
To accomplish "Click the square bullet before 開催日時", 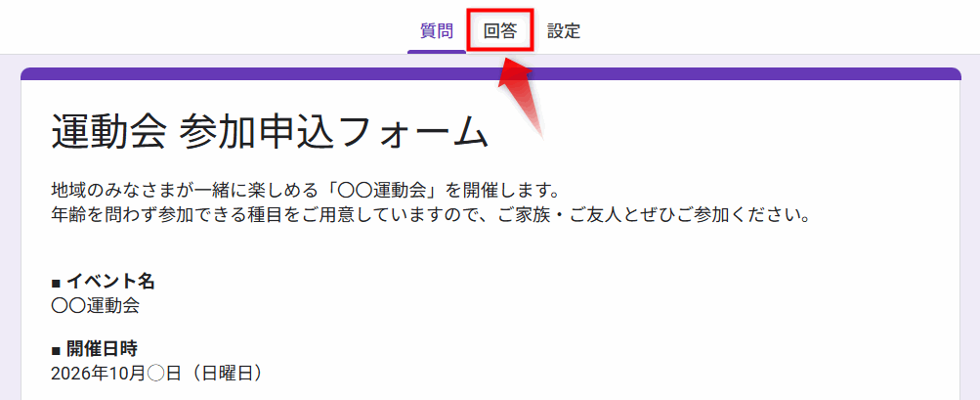I will click(x=56, y=349).
